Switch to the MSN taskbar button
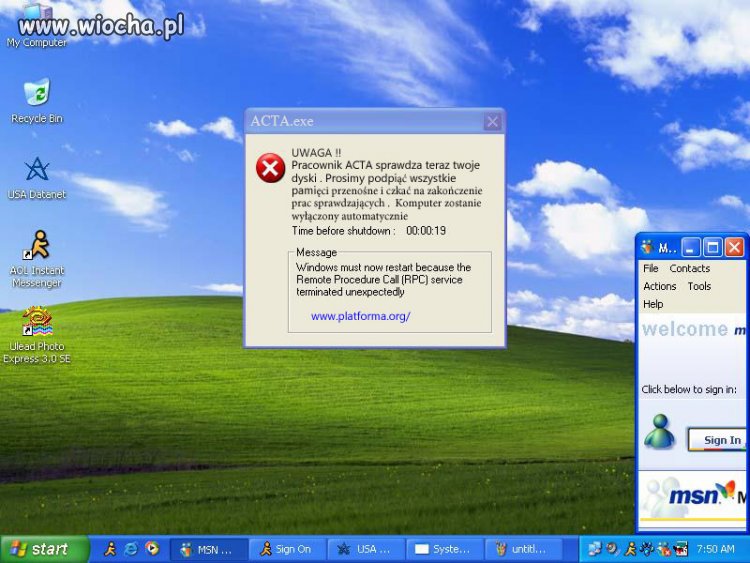The image size is (750, 563). point(209,550)
